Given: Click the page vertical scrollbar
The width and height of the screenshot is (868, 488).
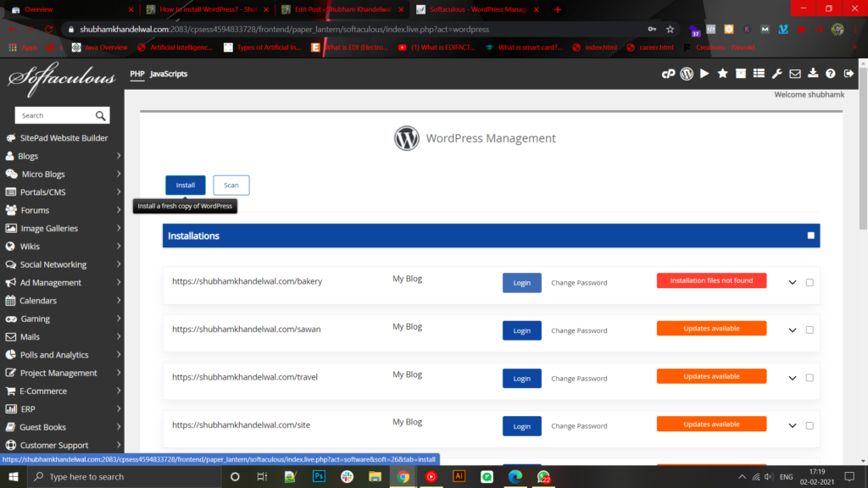Looking at the screenshot, I should pos(863,147).
